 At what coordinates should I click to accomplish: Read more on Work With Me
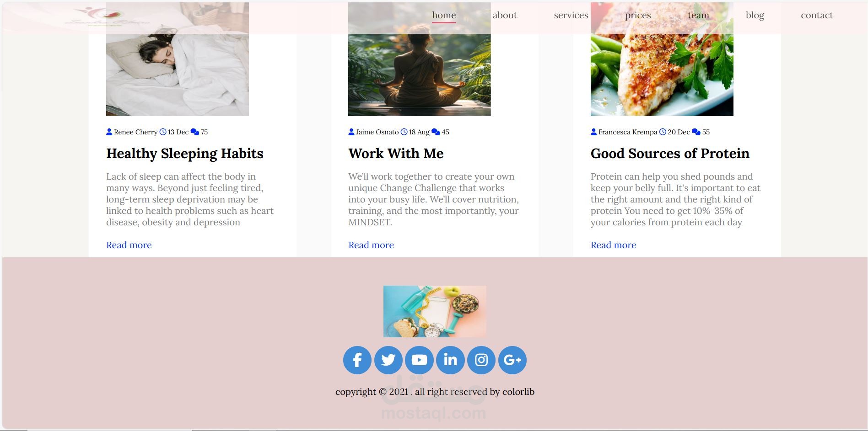point(371,245)
